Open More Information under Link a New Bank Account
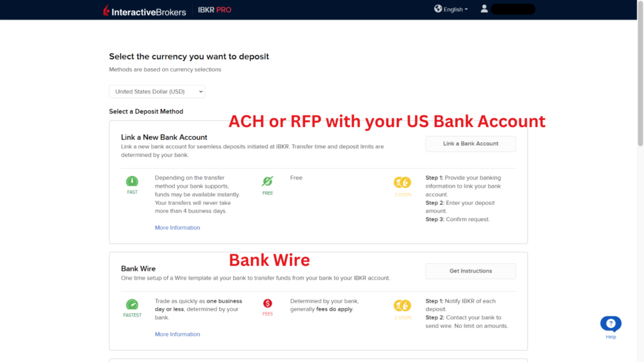Viewport: 644px width, 362px height. tap(177, 227)
